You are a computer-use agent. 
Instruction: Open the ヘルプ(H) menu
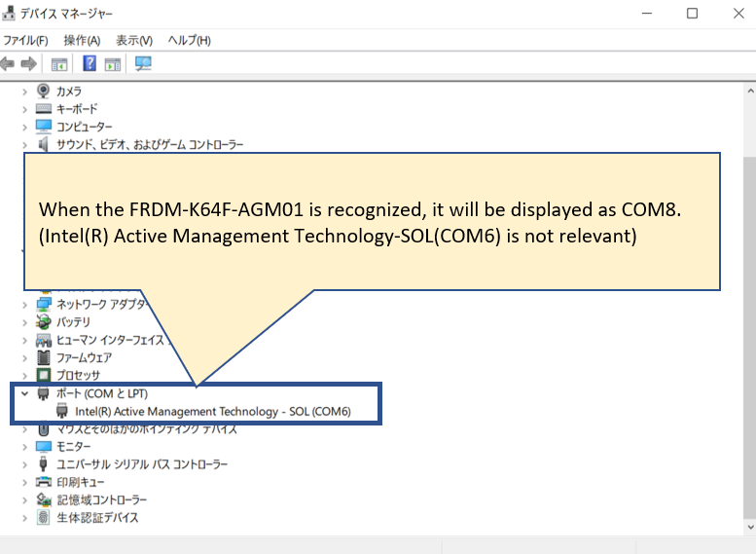pyautogui.click(x=189, y=41)
